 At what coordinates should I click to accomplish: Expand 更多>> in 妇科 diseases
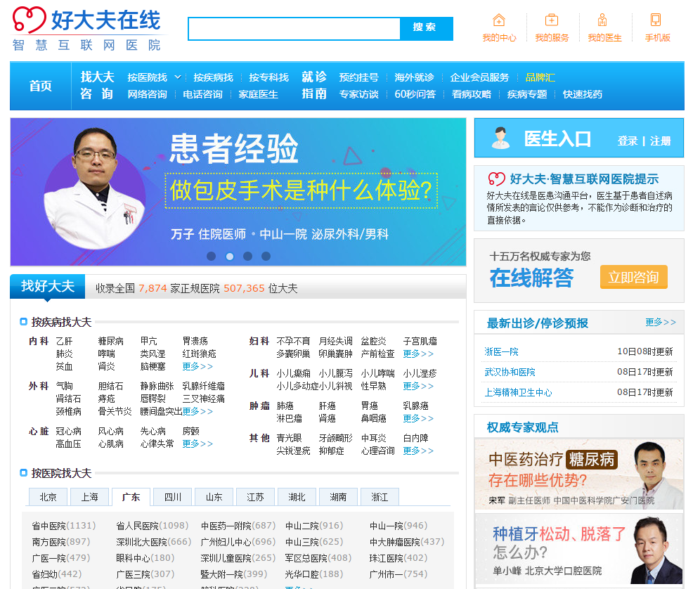point(418,354)
